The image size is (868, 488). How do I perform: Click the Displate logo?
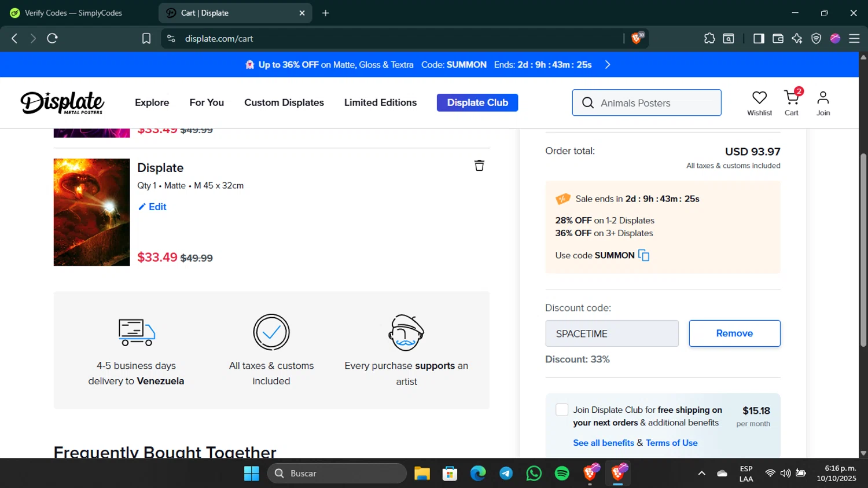[x=62, y=102]
